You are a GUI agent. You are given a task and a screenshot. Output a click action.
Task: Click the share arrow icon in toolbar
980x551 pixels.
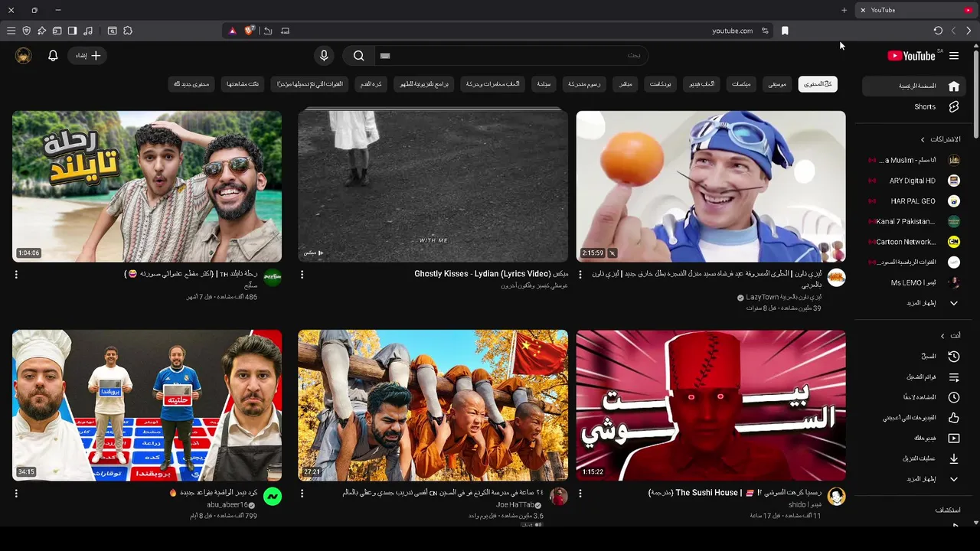[268, 31]
